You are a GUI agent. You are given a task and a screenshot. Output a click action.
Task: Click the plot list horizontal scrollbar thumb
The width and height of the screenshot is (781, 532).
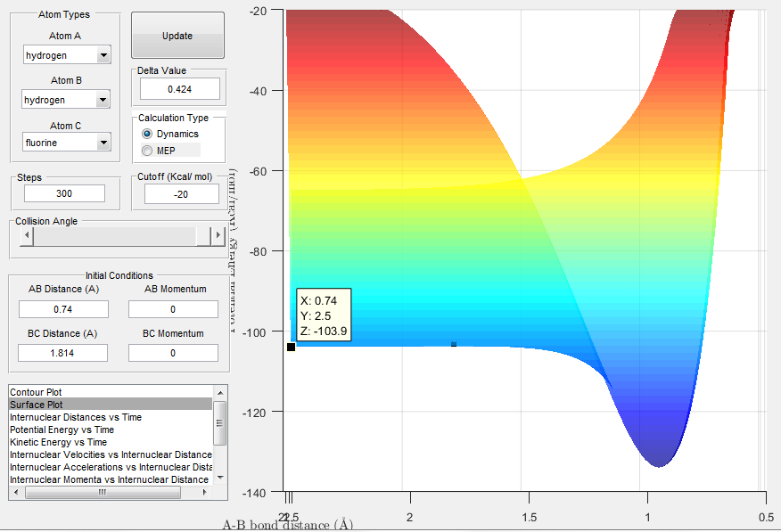pos(103,492)
